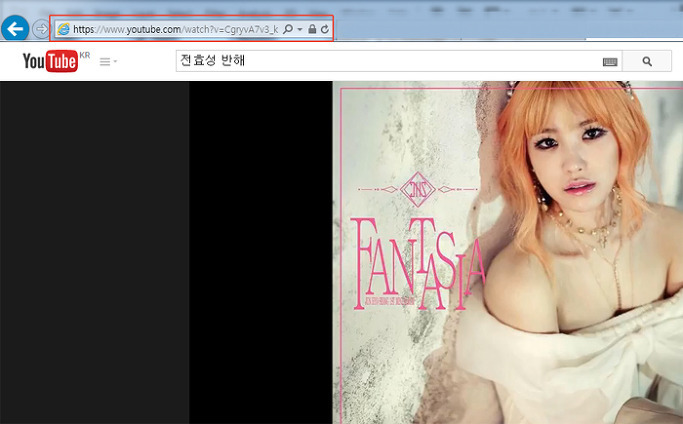Click the address bar search magnifier icon
Viewport: 683px width, 424px height.
(287, 29)
